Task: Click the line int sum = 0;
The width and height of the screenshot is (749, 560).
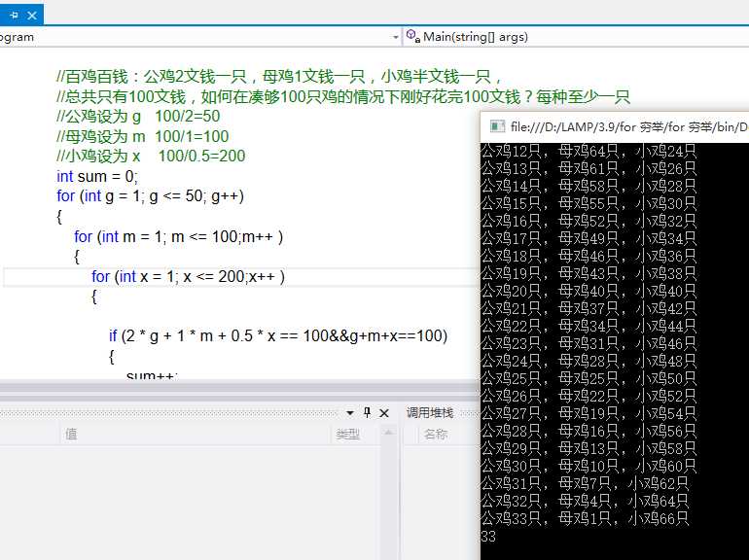Action: click(x=97, y=177)
